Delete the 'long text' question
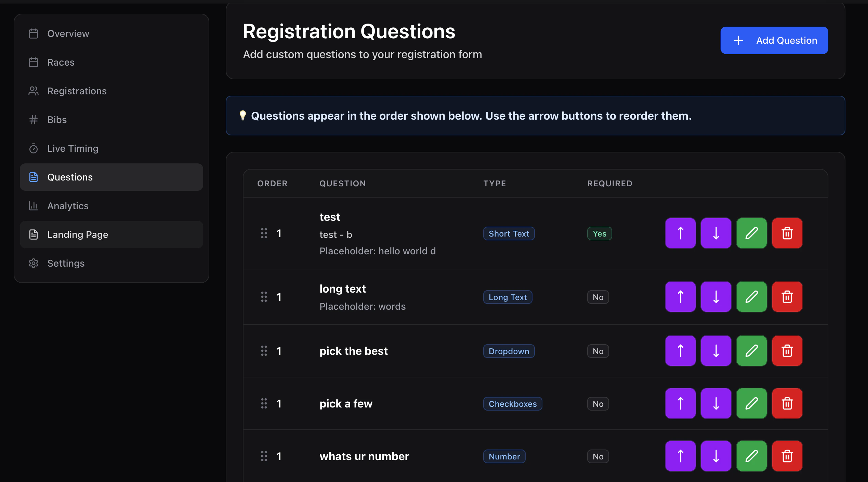Viewport: 868px width, 482px height. (787, 297)
